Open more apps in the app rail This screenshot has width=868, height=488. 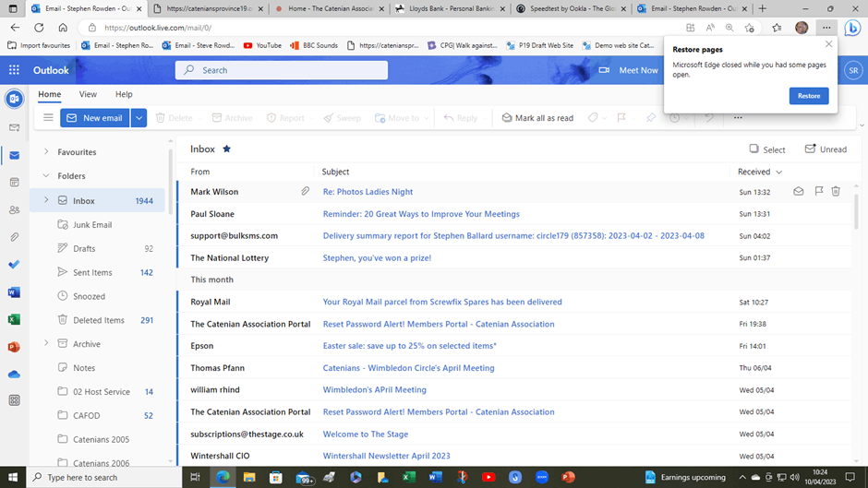[15, 400]
